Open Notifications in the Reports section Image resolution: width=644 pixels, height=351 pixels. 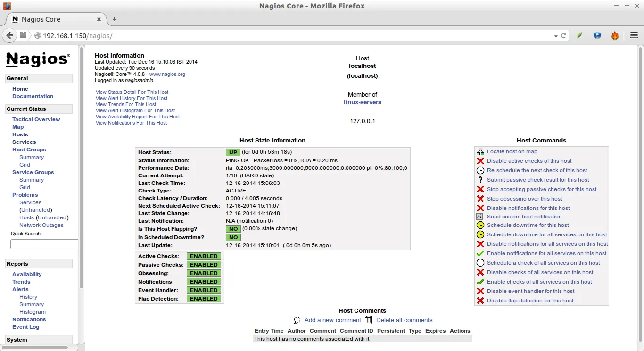click(x=29, y=319)
